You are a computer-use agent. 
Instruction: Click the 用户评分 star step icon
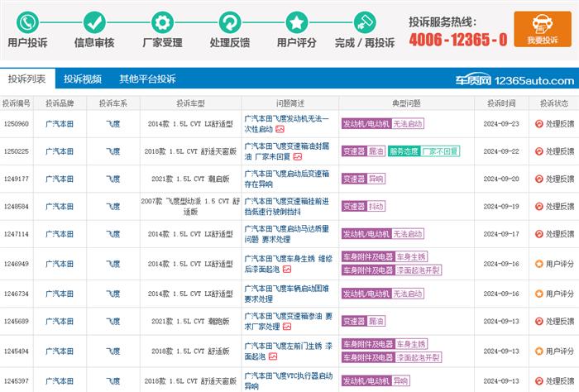297,22
